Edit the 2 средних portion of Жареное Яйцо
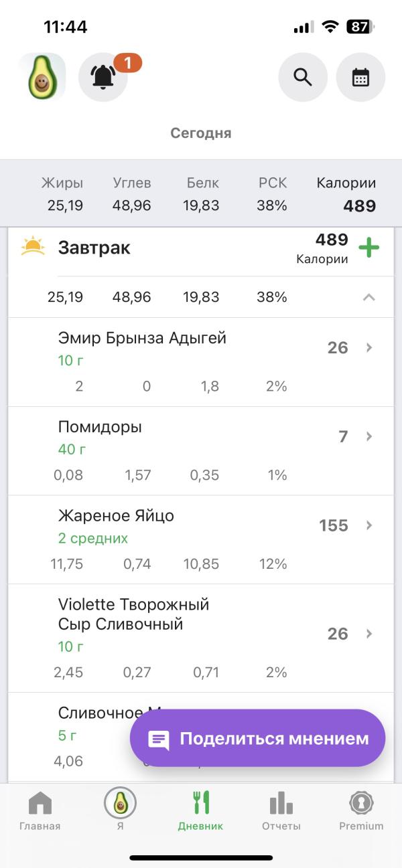Screen dimensions: 402x868 pyautogui.click(x=93, y=539)
